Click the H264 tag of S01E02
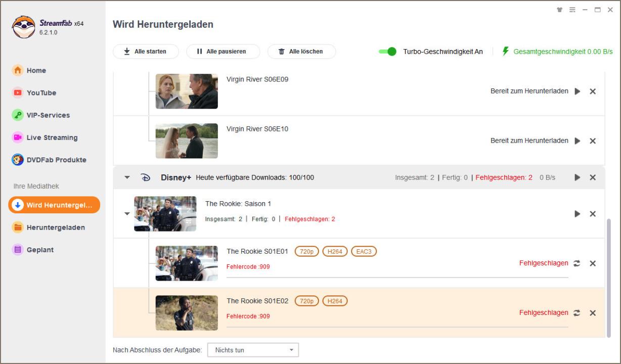 click(x=335, y=301)
